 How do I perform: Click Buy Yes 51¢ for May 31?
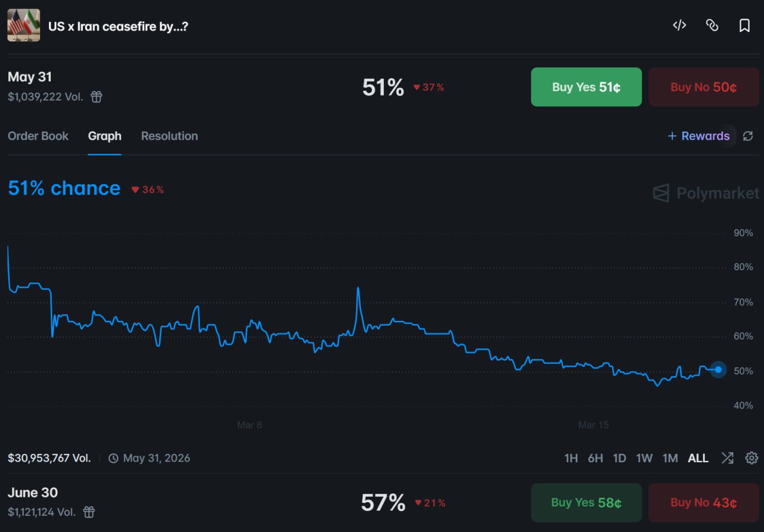point(586,86)
